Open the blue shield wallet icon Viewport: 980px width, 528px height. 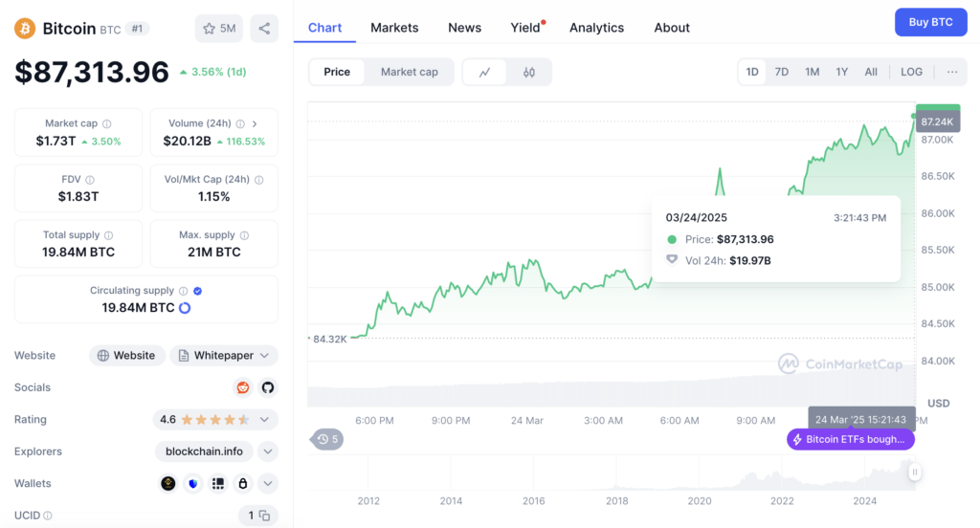click(x=193, y=483)
